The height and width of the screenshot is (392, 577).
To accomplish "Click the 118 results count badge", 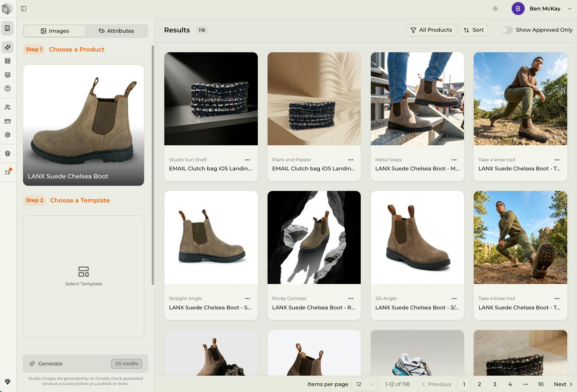I will pos(202,30).
